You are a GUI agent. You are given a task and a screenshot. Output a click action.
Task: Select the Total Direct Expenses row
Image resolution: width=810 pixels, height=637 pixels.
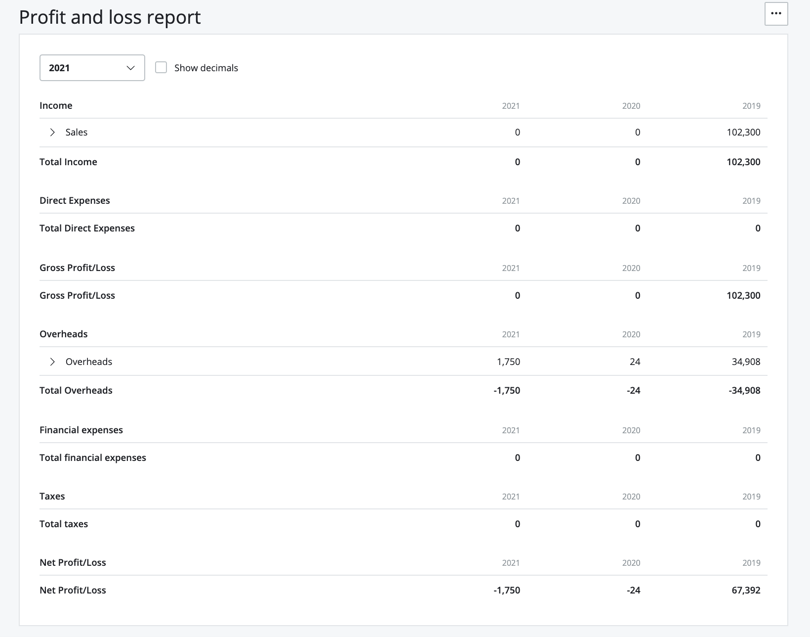coord(89,228)
